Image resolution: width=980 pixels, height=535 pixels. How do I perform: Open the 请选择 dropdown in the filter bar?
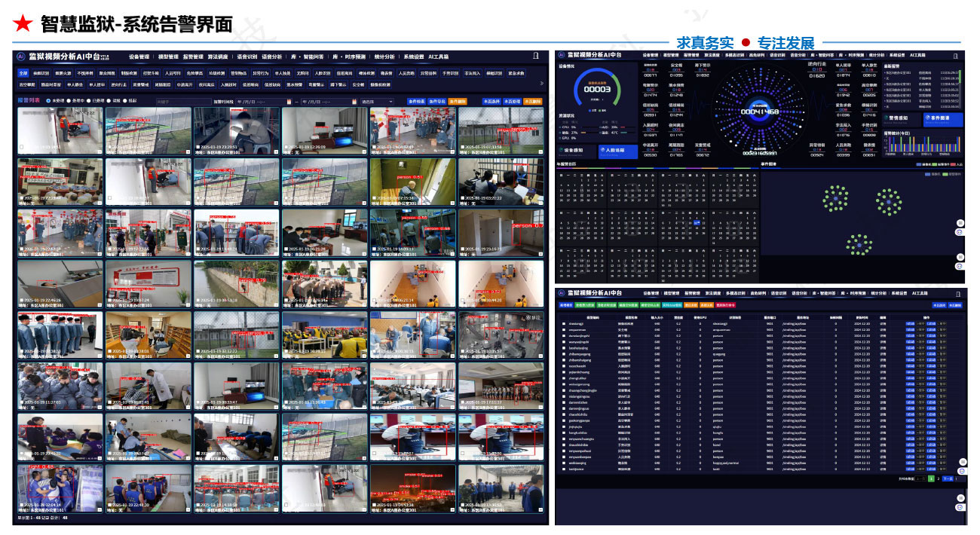tap(377, 101)
